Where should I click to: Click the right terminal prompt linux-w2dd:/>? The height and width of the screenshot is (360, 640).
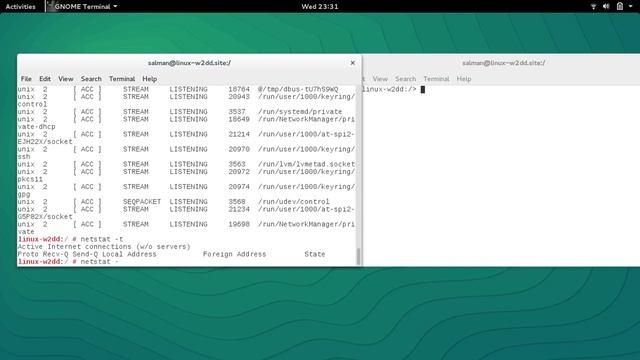(390, 89)
